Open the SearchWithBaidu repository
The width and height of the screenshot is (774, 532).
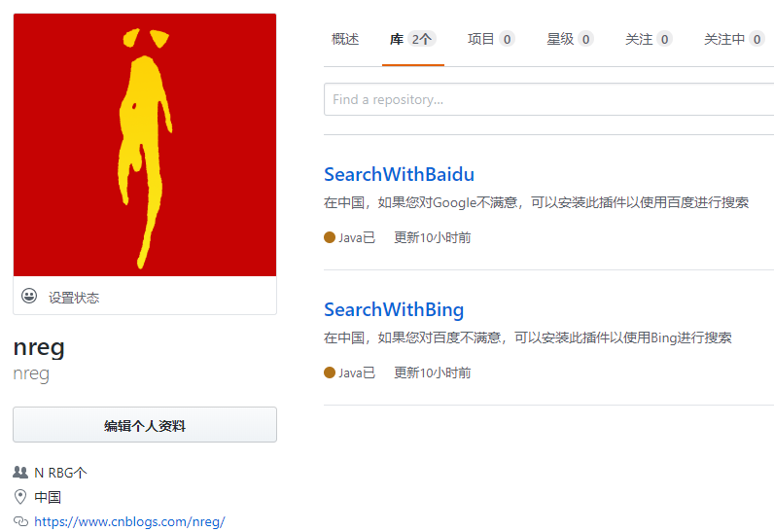[x=399, y=174]
